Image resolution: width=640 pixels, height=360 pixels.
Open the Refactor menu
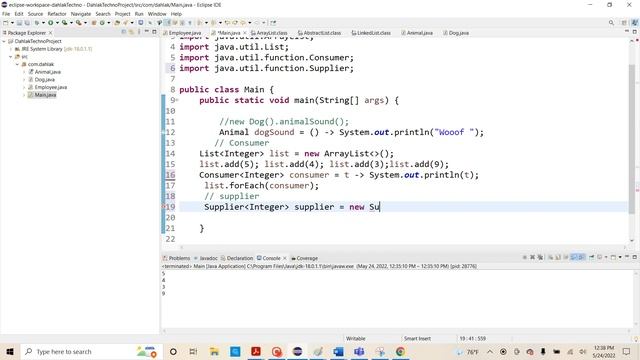pos(57,14)
